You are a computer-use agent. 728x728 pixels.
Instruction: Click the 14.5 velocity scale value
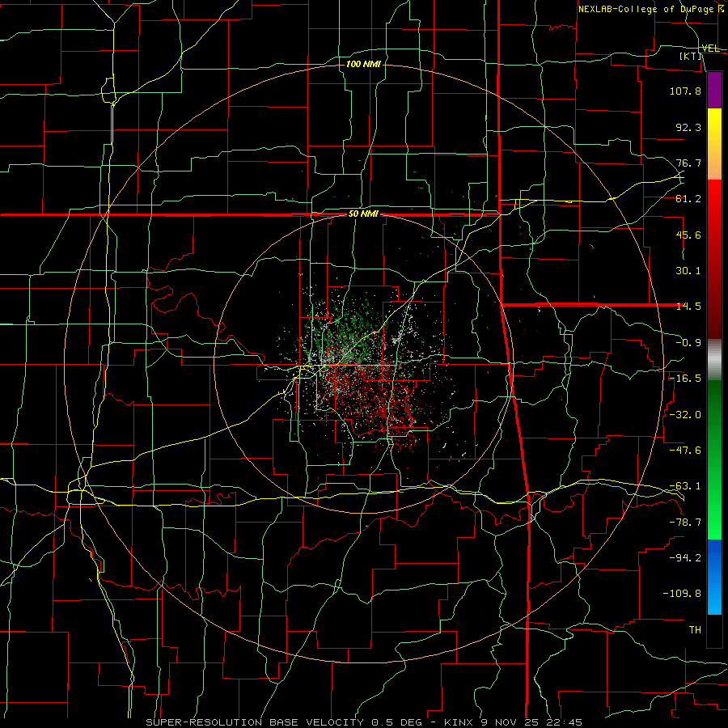[x=688, y=307]
